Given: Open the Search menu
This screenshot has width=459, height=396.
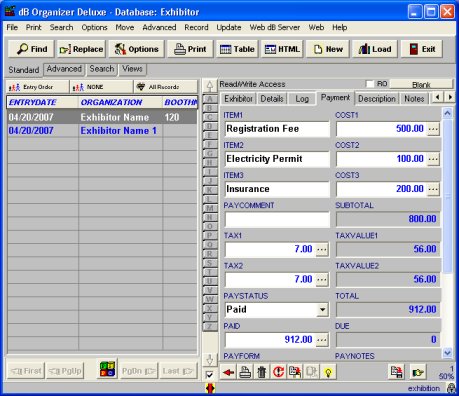Looking at the screenshot, I should [61, 27].
